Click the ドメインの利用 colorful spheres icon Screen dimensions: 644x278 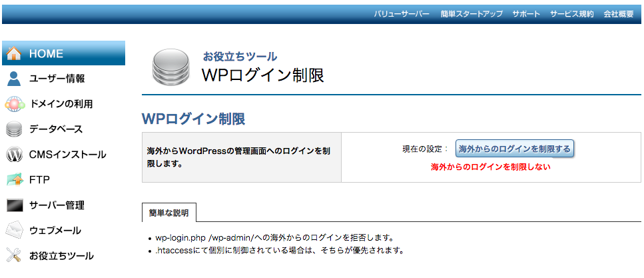[14, 104]
